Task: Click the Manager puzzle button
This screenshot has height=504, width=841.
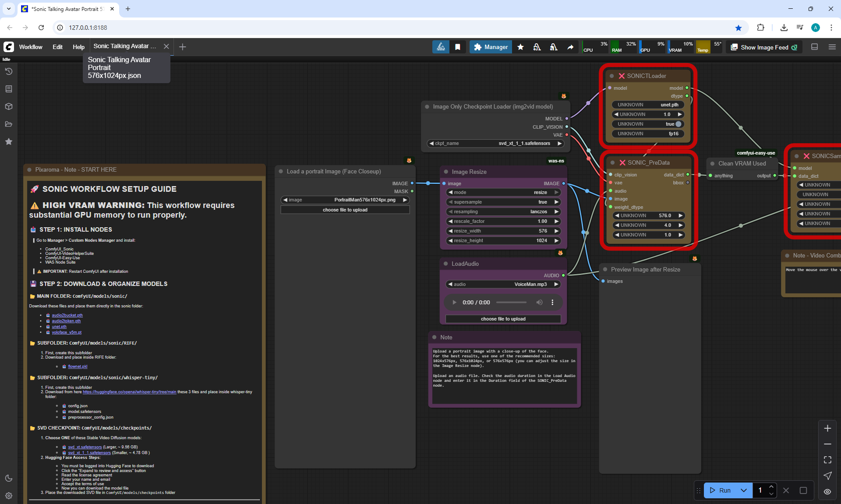Action: pyautogui.click(x=491, y=47)
